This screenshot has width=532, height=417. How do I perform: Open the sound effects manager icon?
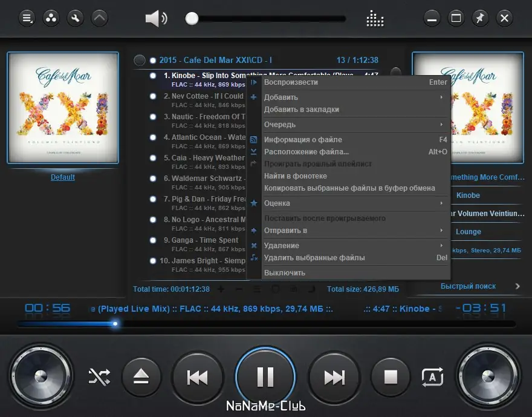click(x=51, y=18)
